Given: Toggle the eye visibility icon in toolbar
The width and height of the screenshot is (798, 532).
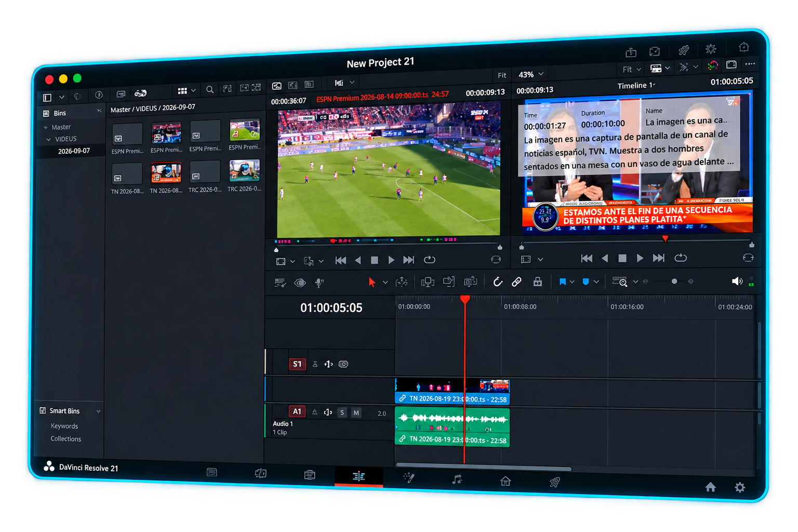Looking at the screenshot, I should [x=300, y=283].
